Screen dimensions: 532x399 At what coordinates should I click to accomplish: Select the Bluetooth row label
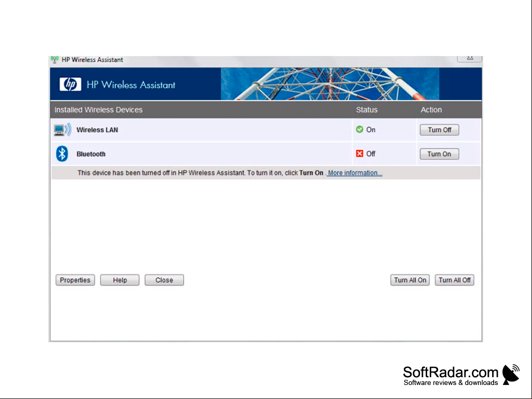[91, 154]
